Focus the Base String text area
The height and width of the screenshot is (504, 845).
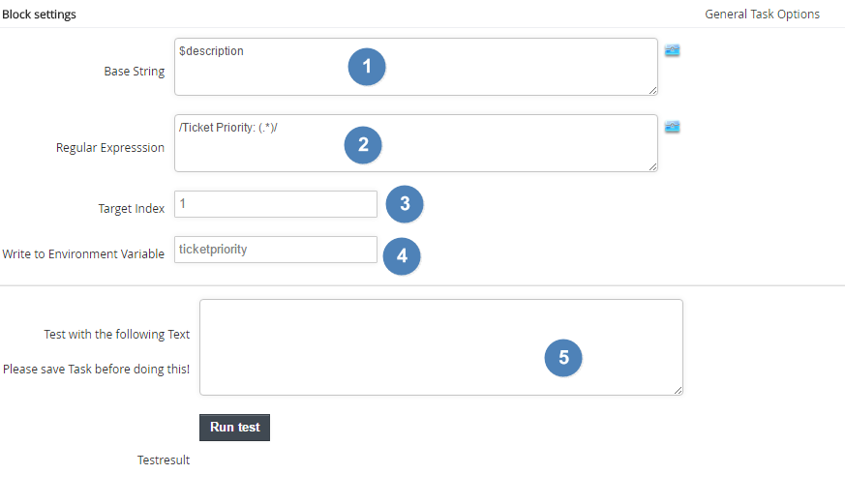click(x=416, y=67)
